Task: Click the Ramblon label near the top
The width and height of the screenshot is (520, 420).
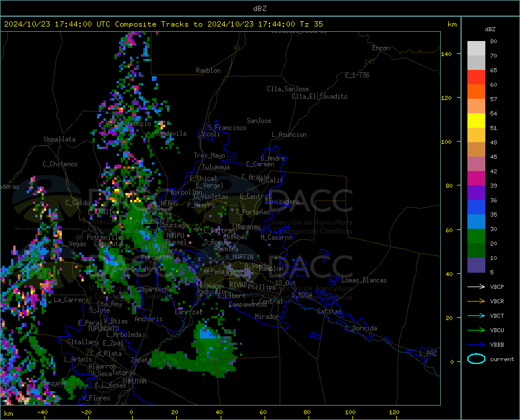Action: coord(208,70)
